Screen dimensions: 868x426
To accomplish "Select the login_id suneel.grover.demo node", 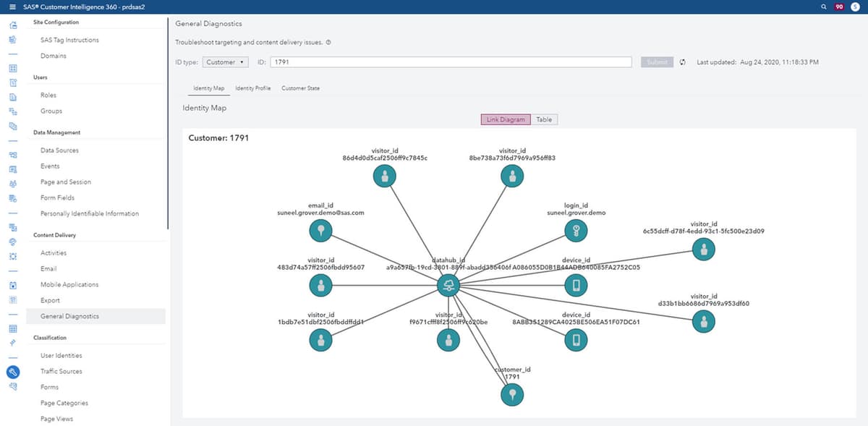I will coord(576,230).
